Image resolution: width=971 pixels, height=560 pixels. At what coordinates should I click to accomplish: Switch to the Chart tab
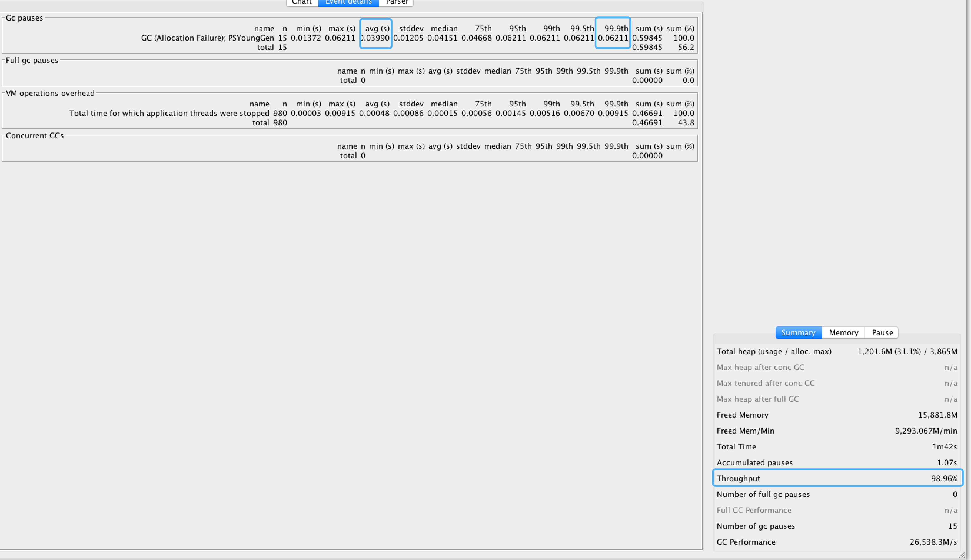302,2
